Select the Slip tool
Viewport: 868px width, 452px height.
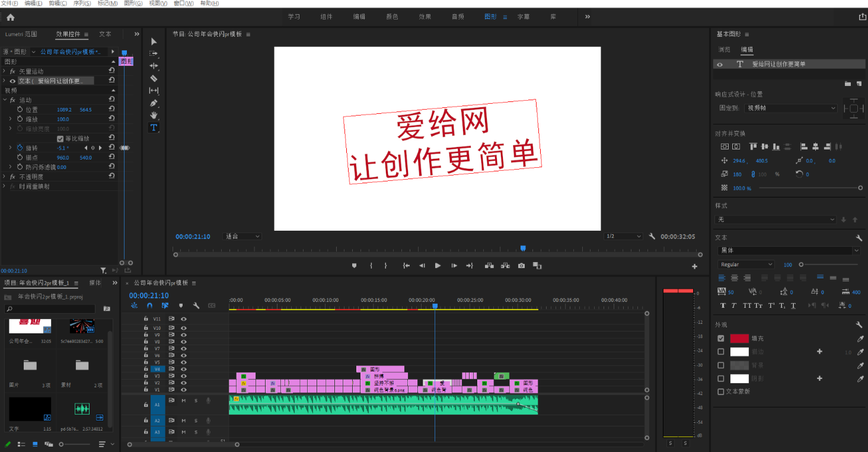(154, 91)
